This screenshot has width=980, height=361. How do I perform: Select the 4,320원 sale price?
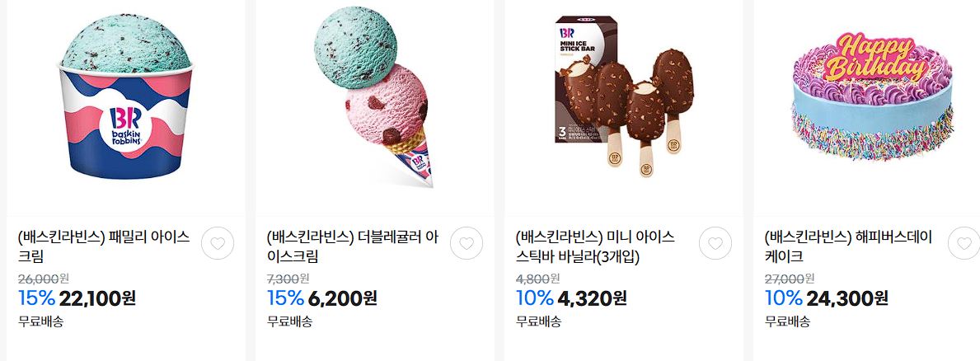[x=592, y=298]
